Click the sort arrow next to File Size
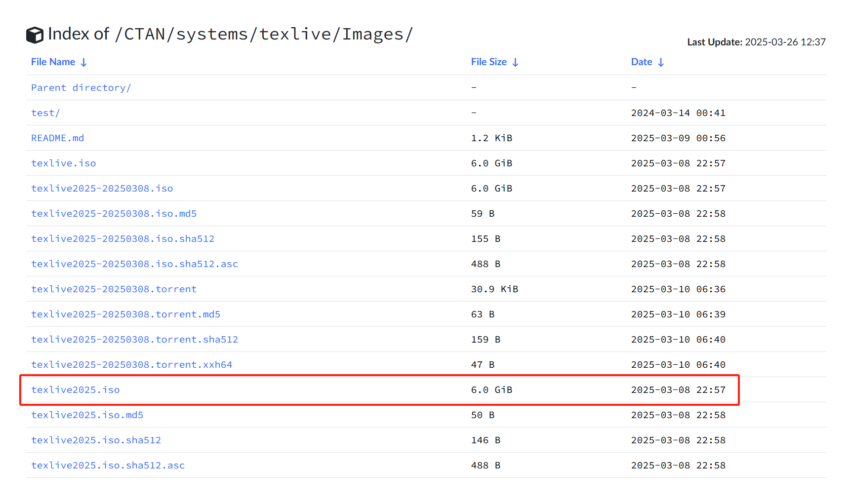 (515, 62)
